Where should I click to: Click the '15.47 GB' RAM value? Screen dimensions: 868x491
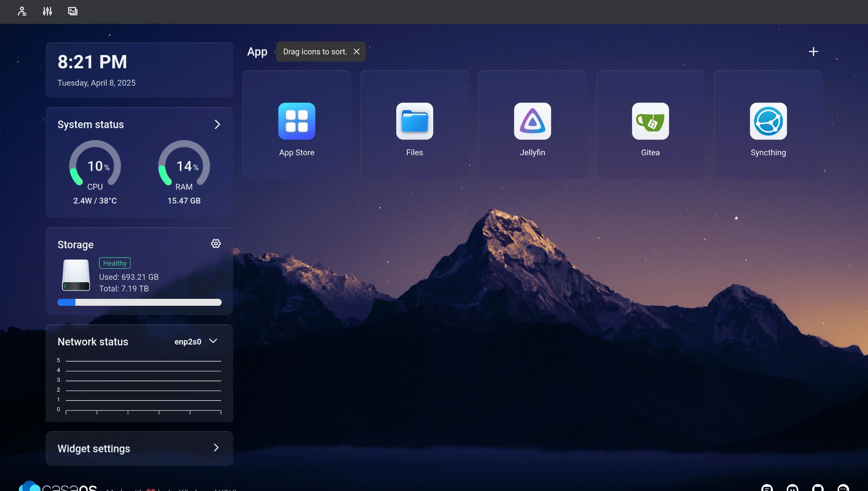tap(184, 201)
